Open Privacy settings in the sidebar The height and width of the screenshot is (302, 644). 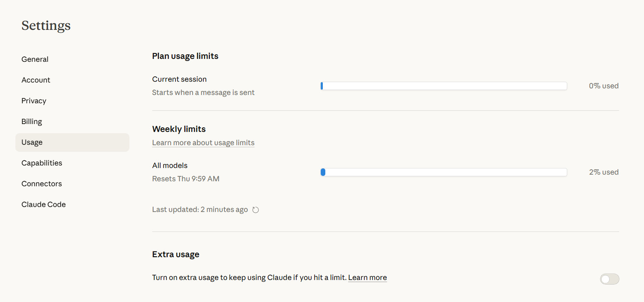[x=34, y=101]
